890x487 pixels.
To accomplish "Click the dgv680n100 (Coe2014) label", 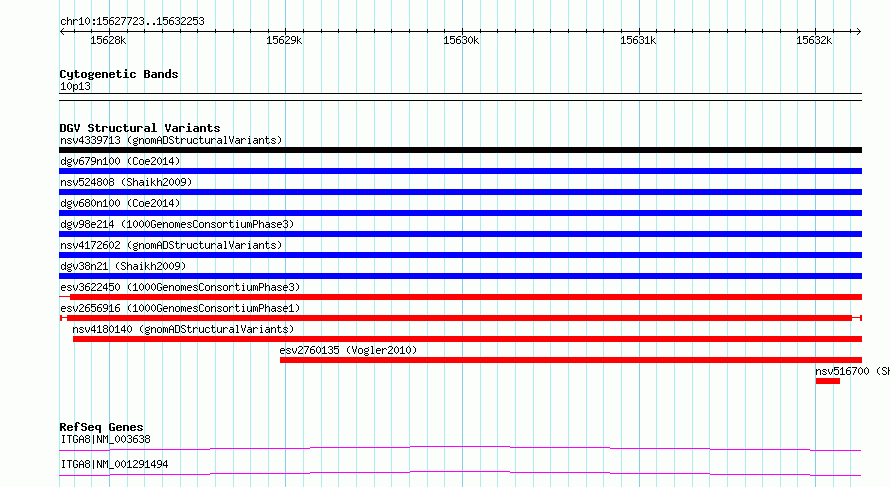I will (120, 203).
